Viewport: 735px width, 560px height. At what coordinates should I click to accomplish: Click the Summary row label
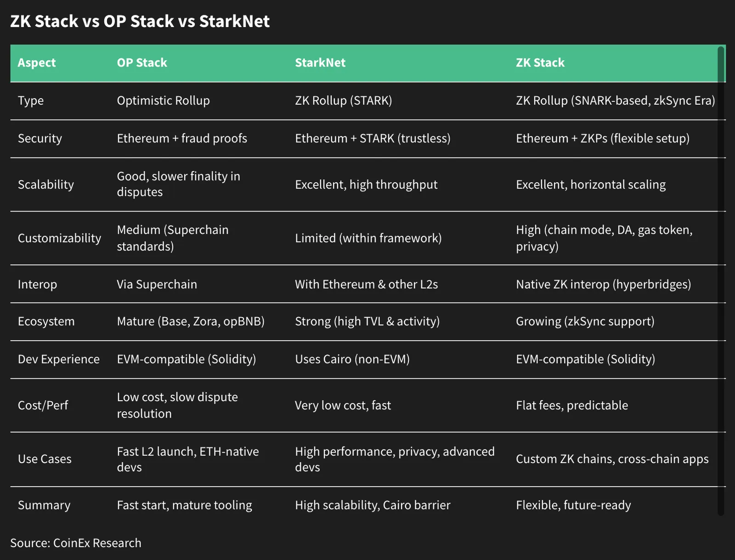[x=44, y=505]
